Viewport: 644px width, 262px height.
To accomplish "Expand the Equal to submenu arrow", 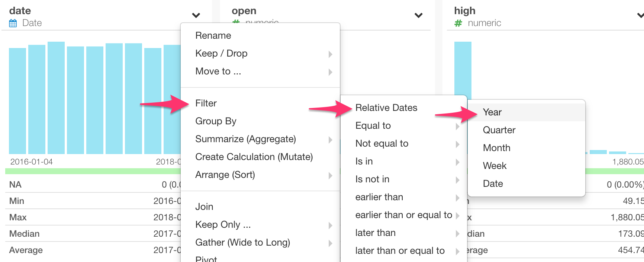I will 457,127.
